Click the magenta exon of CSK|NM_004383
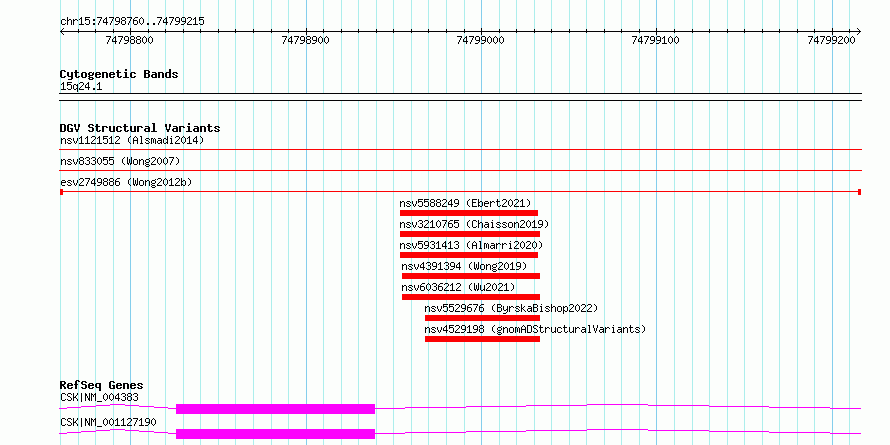This screenshot has height=445, width=890. pyautogui.click(x=276, y=409)
